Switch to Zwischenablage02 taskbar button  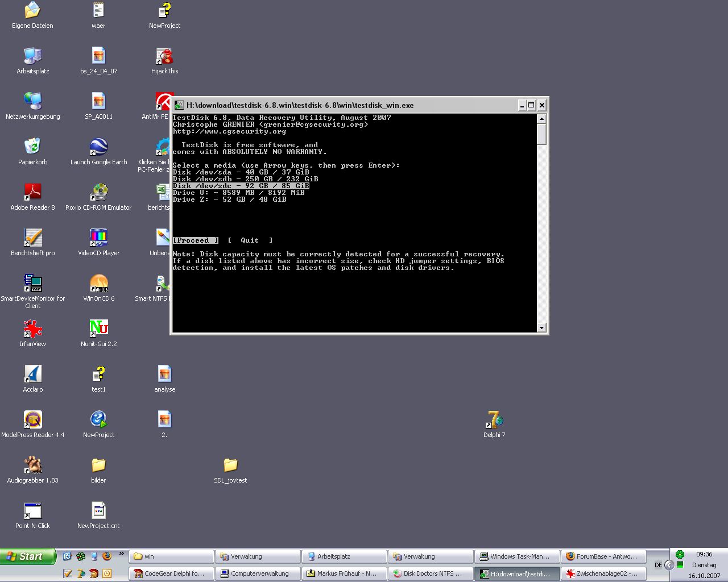point(603,573)
